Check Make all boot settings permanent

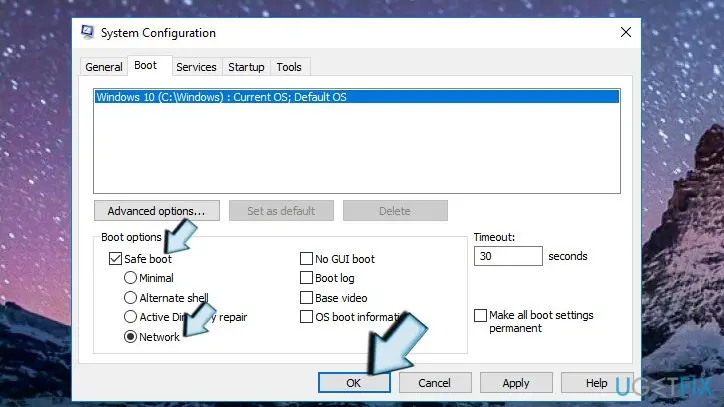480,316
